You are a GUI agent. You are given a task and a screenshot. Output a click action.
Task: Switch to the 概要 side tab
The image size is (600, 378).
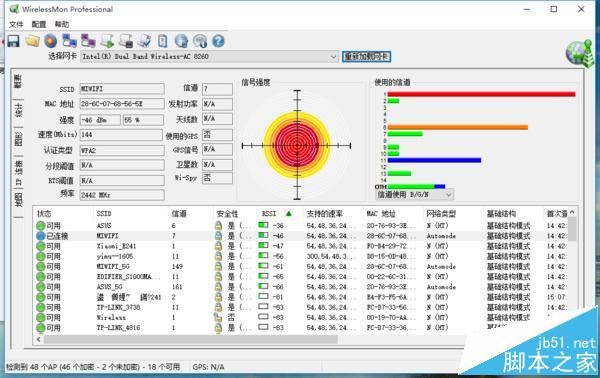(18, 81)
